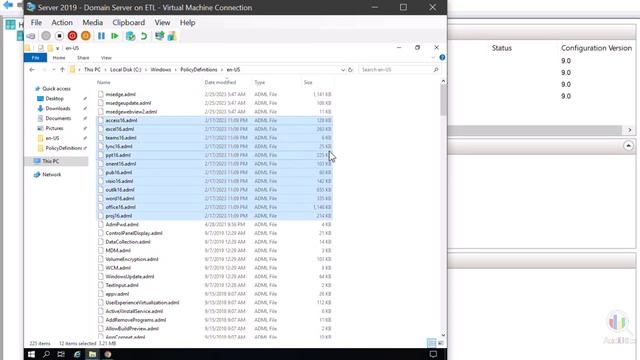Click the Ctrl+Alt+Del toolbar icon
This screenshot has width=640, height=360.
(x=31, y=36)
